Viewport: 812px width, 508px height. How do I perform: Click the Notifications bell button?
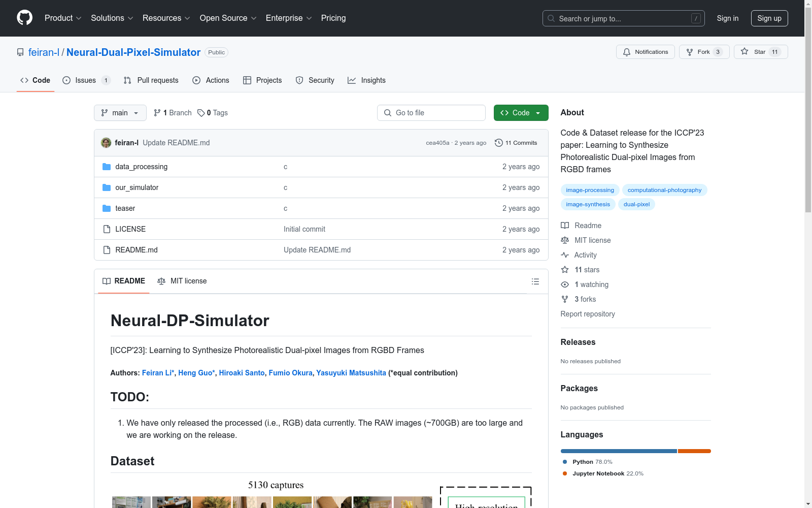pyautogui.click(x=646, y=52)
